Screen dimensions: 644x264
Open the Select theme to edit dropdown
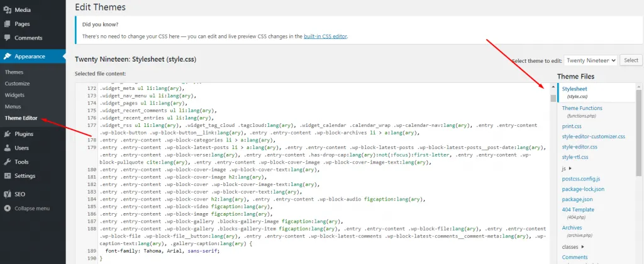coord(591,60)
